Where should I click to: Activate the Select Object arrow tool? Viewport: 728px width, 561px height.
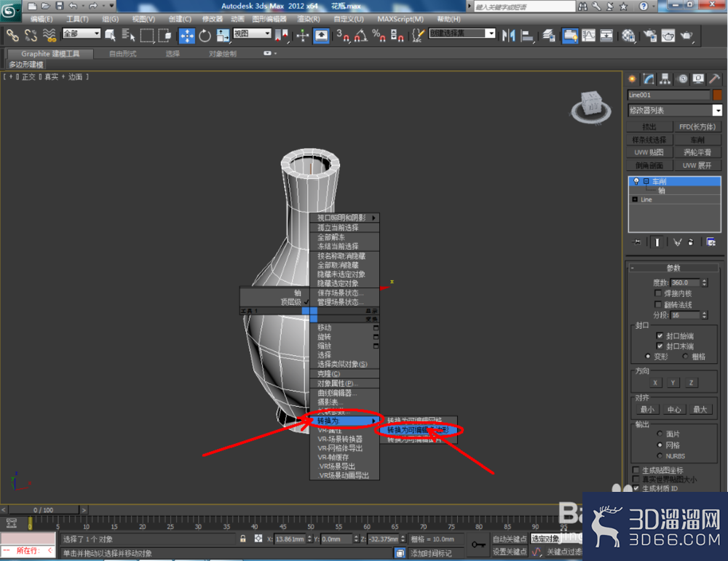110,35
